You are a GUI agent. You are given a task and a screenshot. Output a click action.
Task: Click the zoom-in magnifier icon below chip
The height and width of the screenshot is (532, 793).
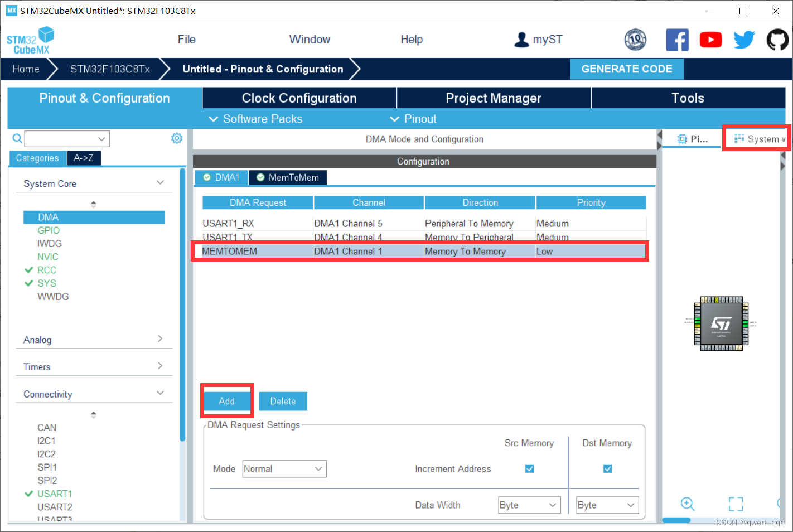click(x=688, y=504)
